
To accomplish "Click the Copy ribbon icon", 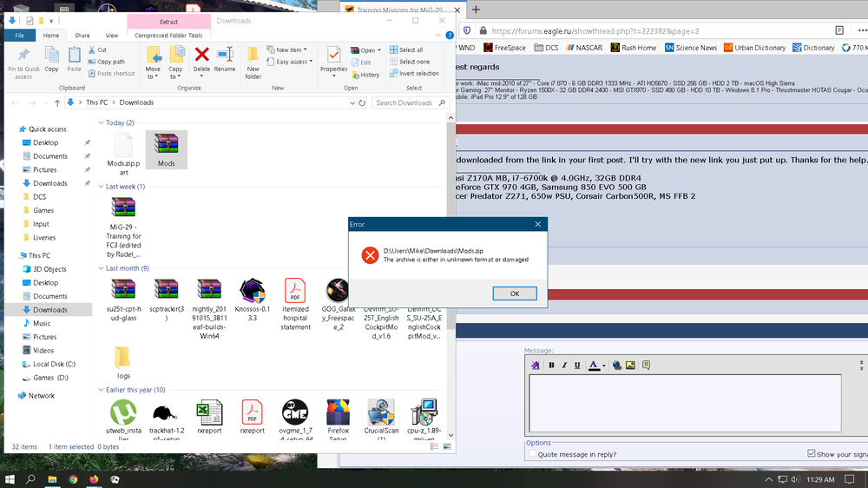I will (x=51, y=56).
